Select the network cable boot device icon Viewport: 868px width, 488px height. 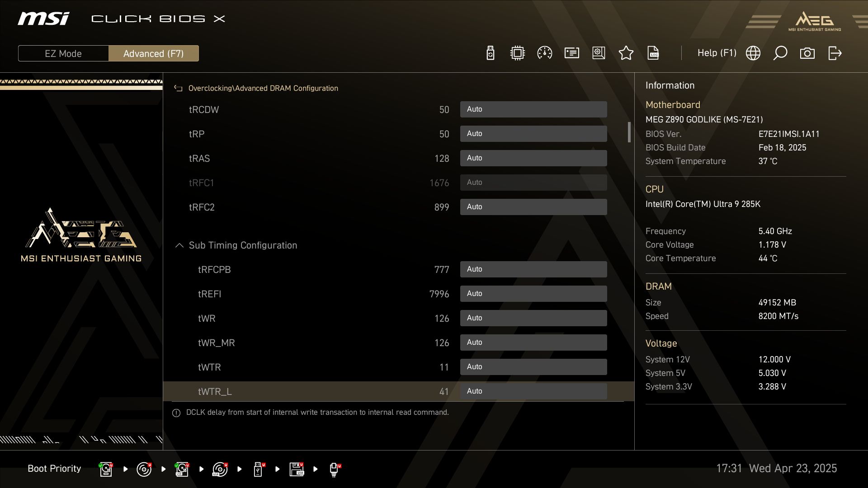(335, 470)
